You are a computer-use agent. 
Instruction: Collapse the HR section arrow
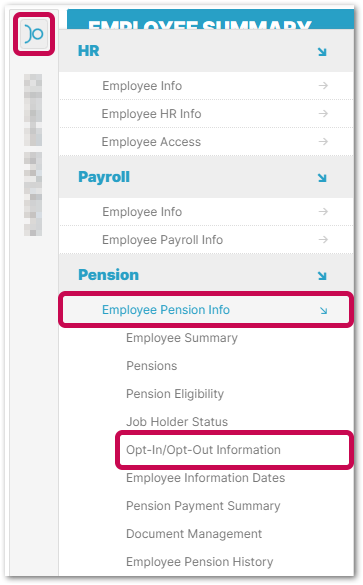[x=322, y=51]
